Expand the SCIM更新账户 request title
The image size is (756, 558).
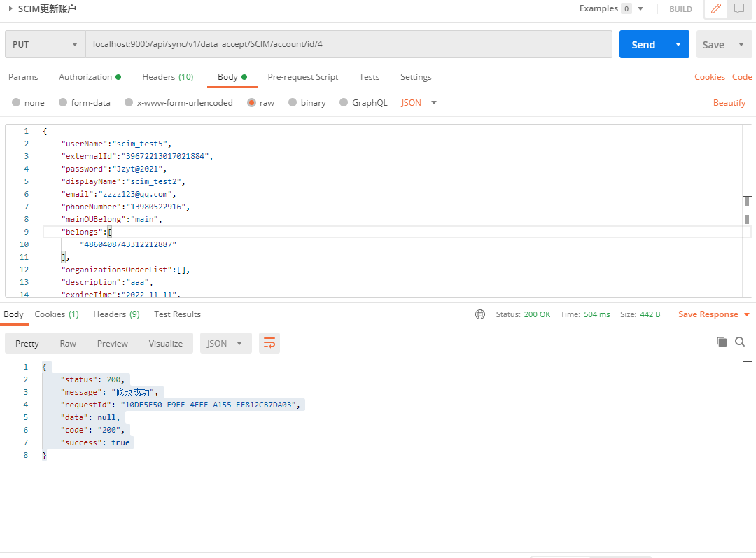[10, 9]
